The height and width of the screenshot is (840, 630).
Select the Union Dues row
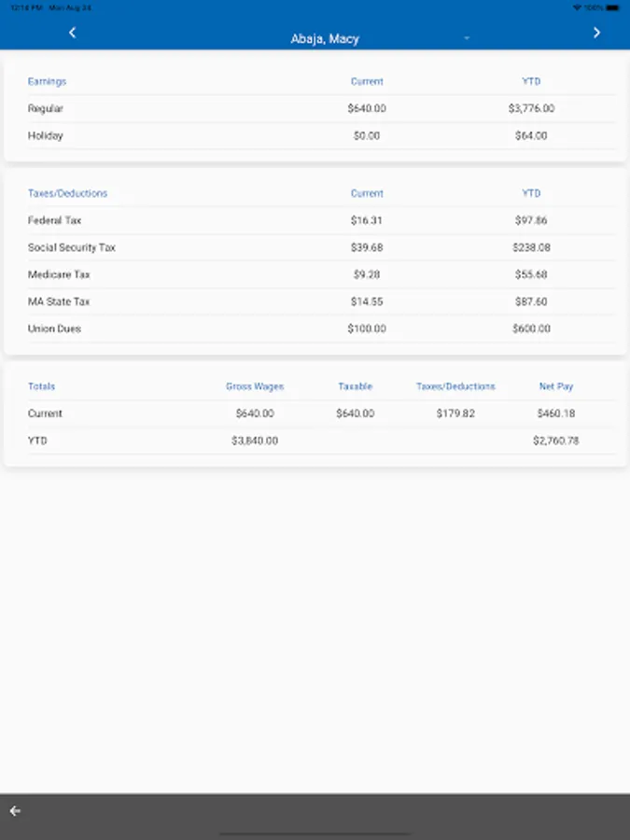tap(54, 329)
